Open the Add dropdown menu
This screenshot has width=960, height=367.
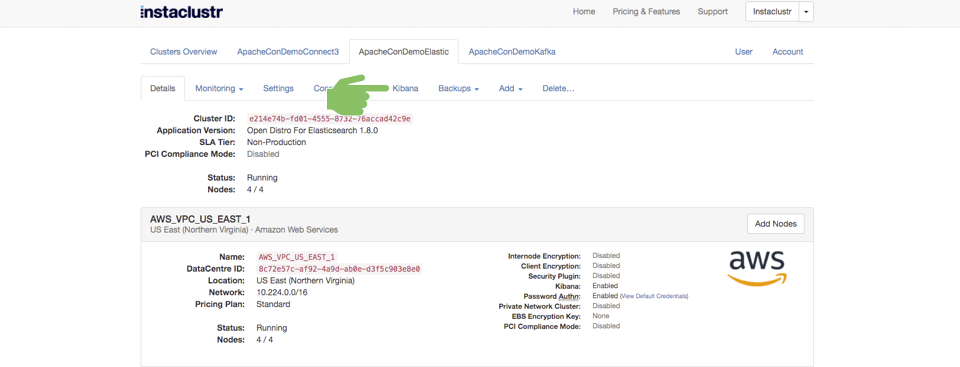[x=511, y=88]
